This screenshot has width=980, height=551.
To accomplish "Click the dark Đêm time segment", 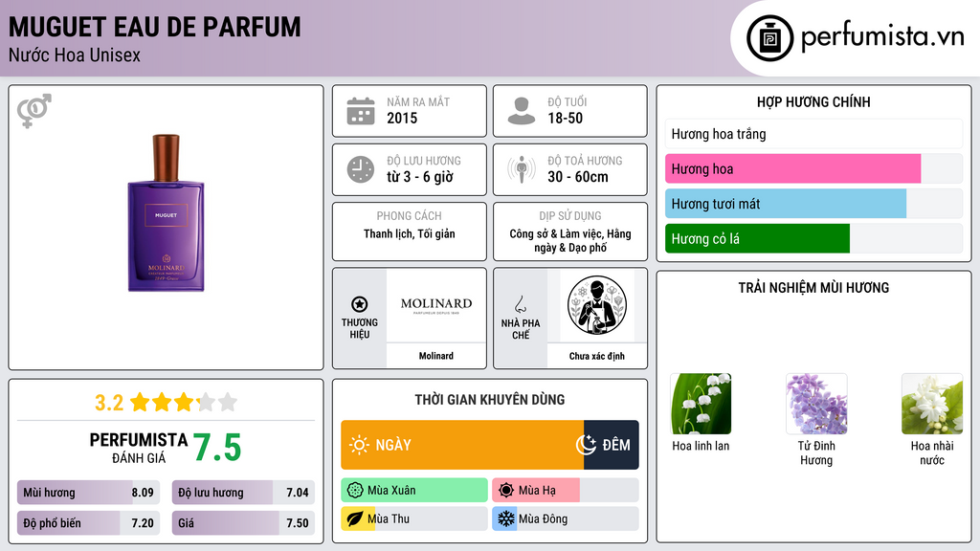I will point(612,445).
